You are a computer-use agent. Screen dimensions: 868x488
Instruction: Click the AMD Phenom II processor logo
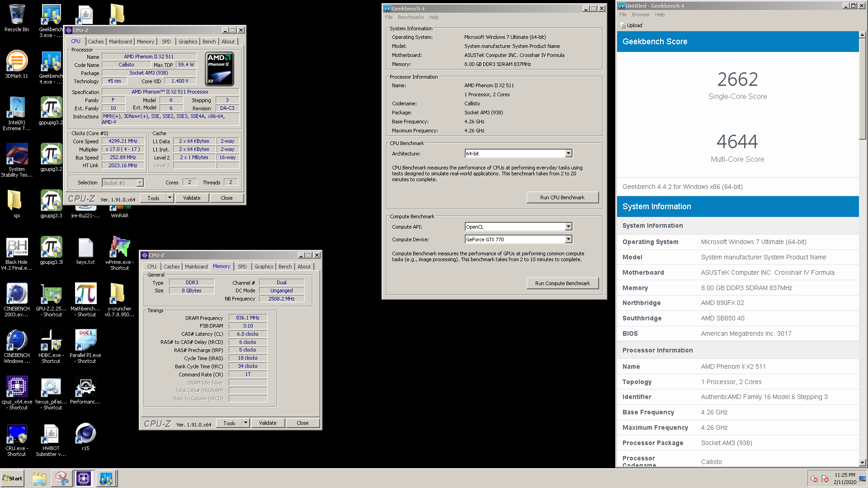220,69
